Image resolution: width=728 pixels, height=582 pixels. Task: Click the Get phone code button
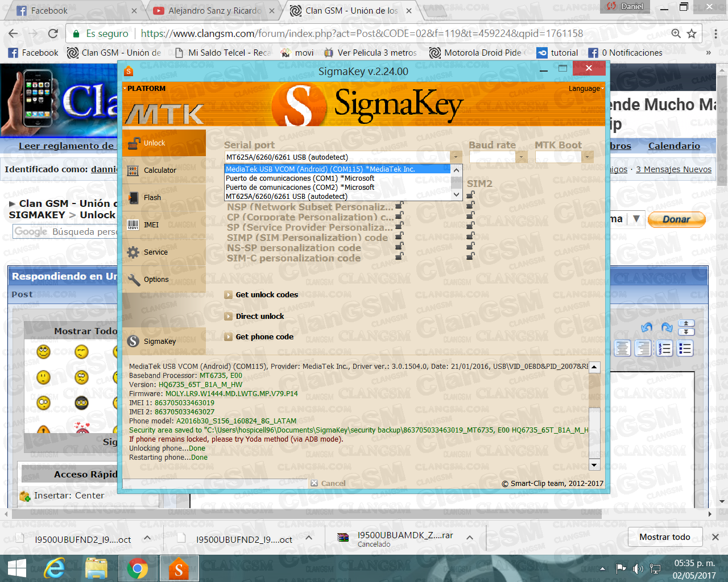(259, 337)
